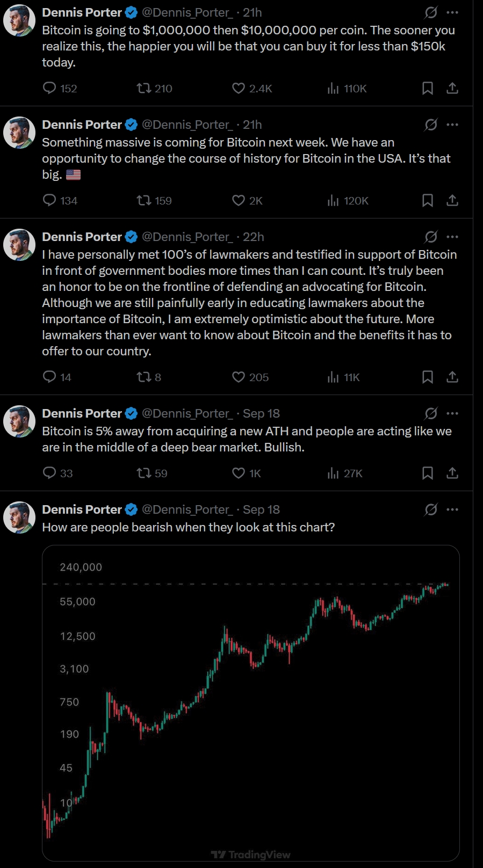Share the 'new ATH' Bullish tweet
The image size is (483, 868).
452,473
